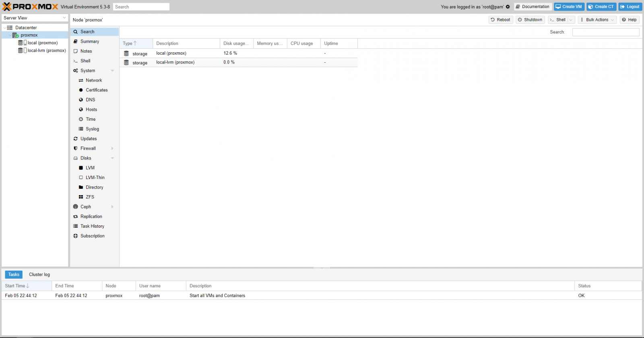Screen dimensions: 644x338
Task: Click the Reboot button
Action: pos(501,20)
